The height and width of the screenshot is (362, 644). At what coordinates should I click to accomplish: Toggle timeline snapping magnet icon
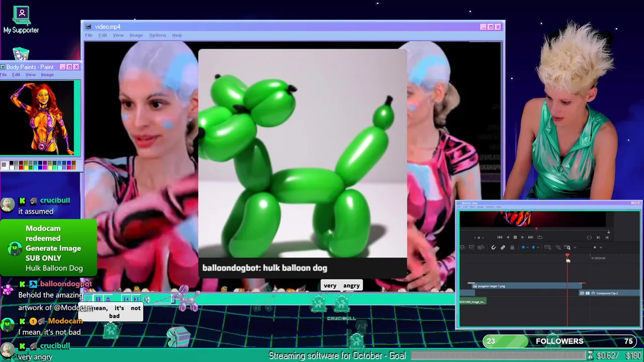click(x=494, y=247)
